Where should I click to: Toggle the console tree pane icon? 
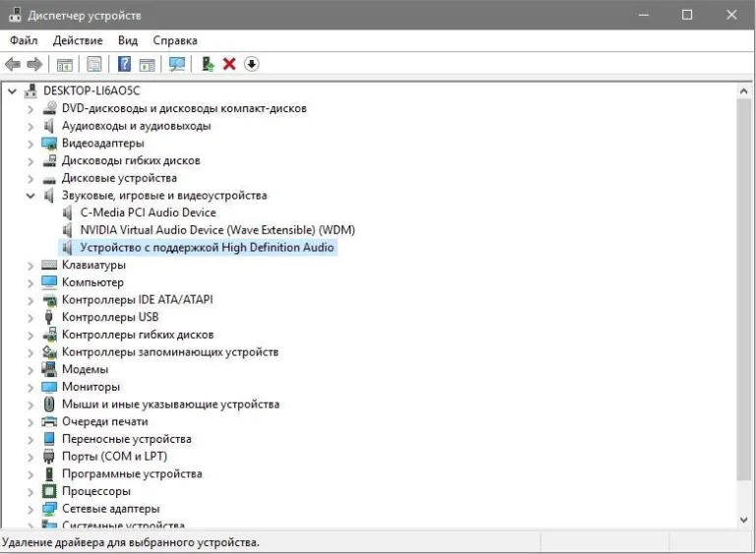pyautogui.click(x=65, y=64)
